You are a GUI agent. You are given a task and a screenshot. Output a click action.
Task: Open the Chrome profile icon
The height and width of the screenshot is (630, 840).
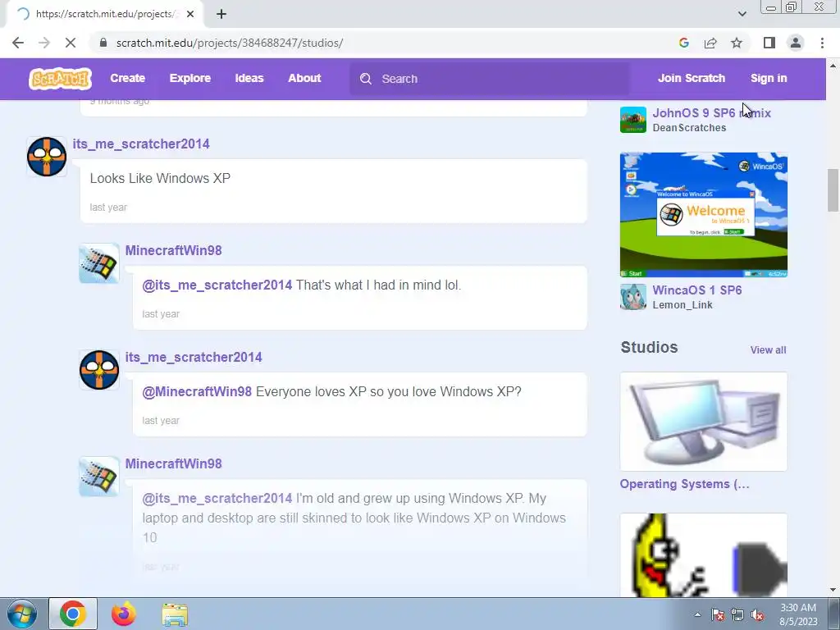[x=796, y=43]
